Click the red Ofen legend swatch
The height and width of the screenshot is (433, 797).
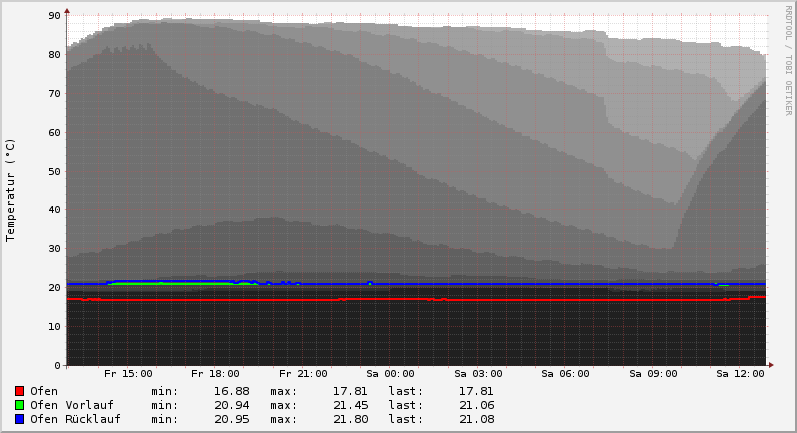(x=19, y=391)
